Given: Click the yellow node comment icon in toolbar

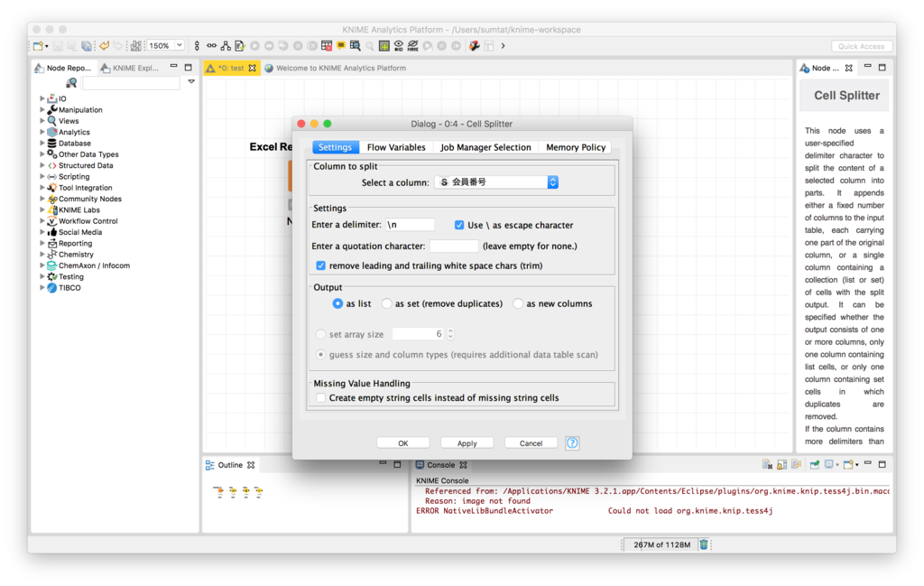Looking at the screenshot, I should 340,45.
